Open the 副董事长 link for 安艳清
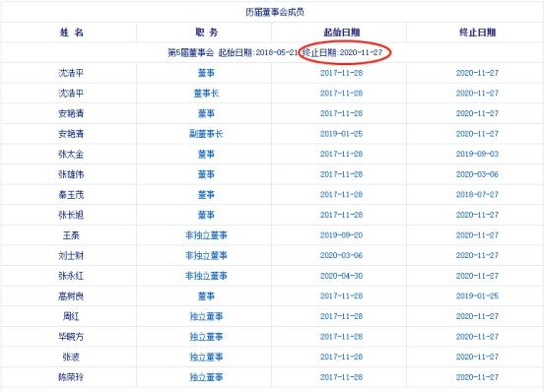The image size is (546, 392). 206,134
